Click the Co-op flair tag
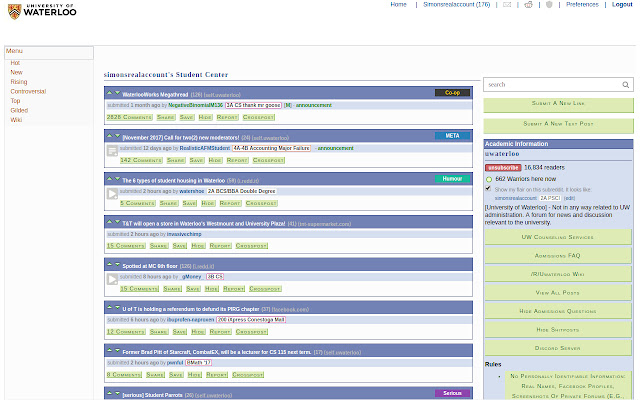 [x=452, y=93]
